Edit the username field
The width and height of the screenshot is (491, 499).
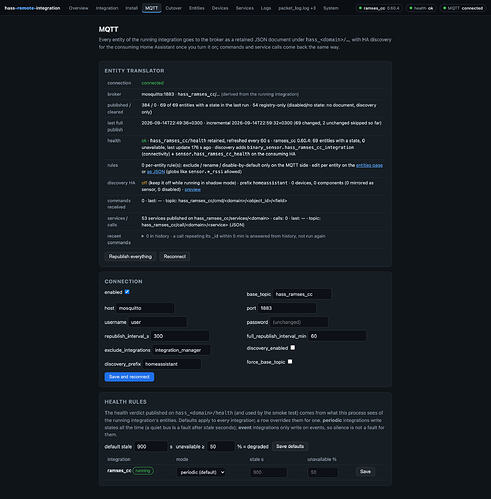pos(157,322)
